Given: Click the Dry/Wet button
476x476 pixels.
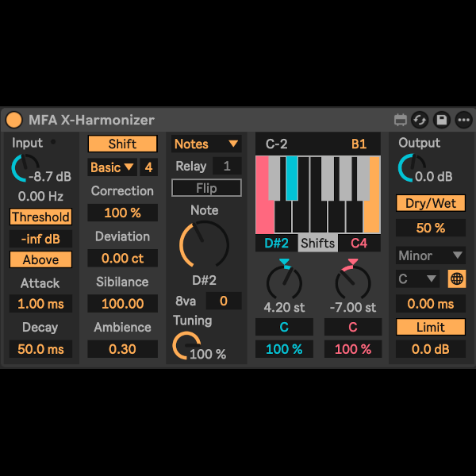Looking at the screenshot, I should [x=432, y=203].
